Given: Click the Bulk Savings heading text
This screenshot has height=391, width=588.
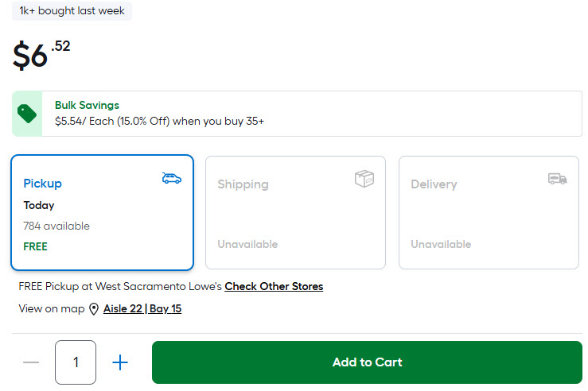Looking at the screenshot, I should tap(87, 105).
